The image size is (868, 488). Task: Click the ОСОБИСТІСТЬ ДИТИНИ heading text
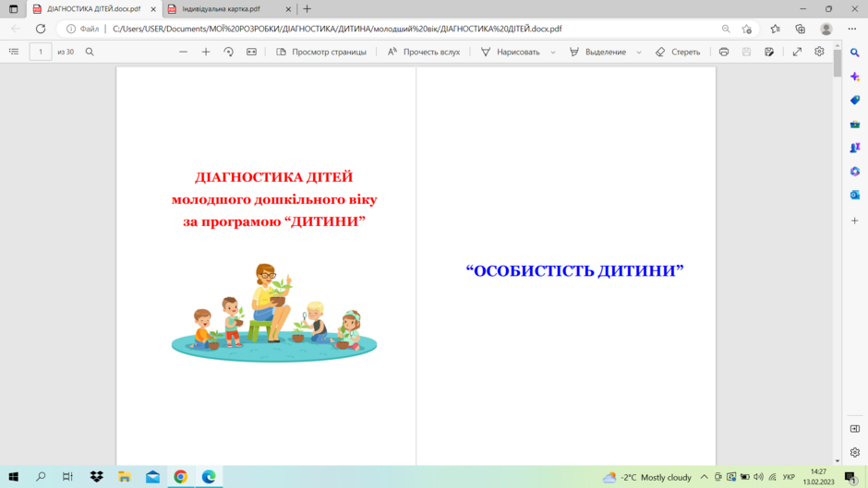pyautogui.click(x=574, y=270)
